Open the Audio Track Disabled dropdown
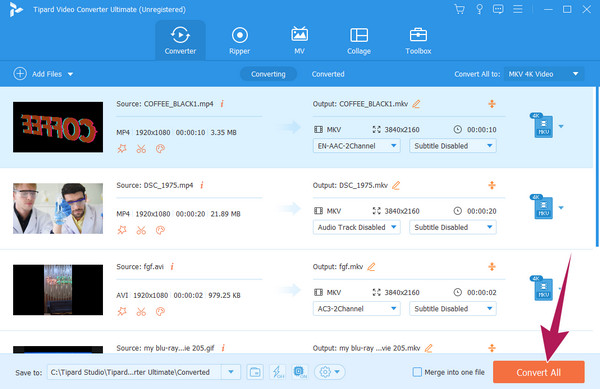The width and height of the screenshot is (600, 389). coord(357,227)
